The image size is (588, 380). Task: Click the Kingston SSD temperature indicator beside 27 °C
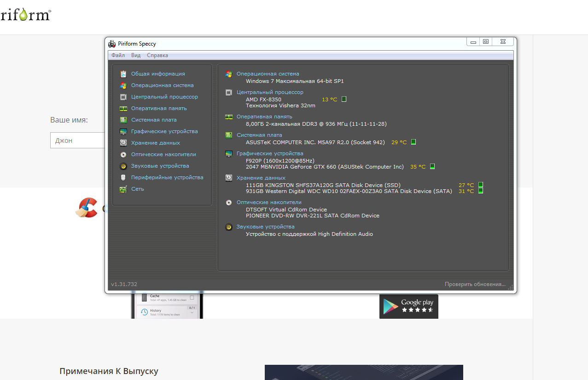481,185
